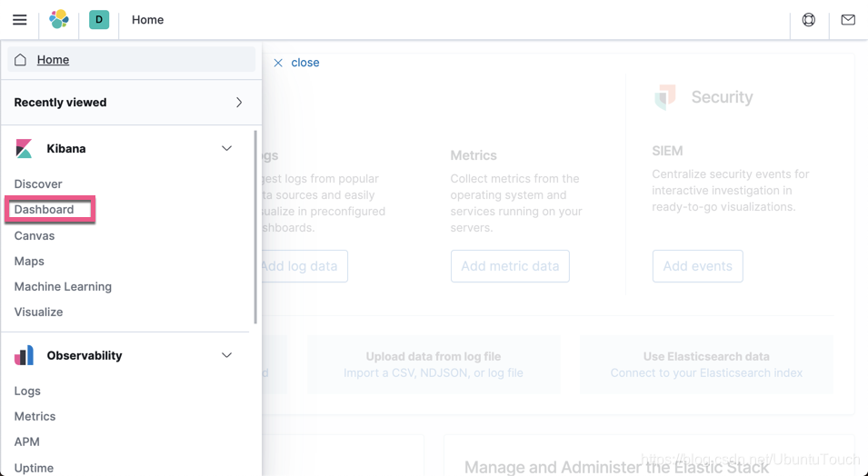The width and height of the screenshot is (868, 476).
Task: Open Visualize in Kibana menu
Action: coord(39,312)
